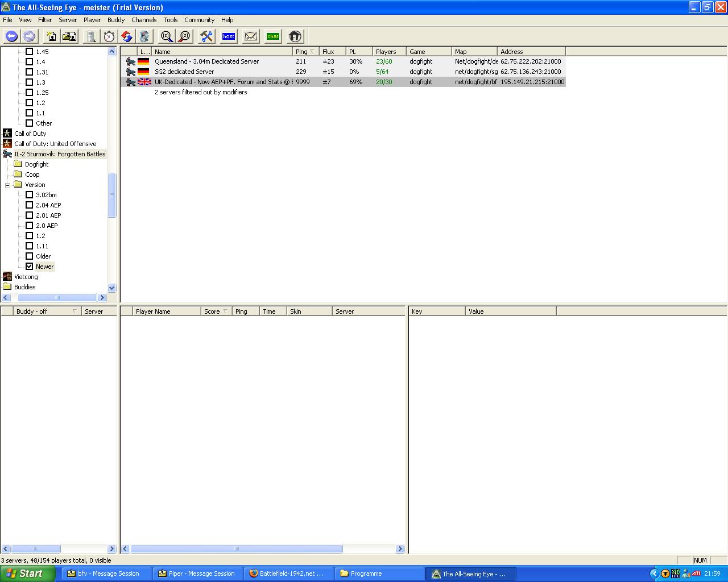Open the File menu
Image resolution: width=728 pixels, height=582 pixels.
[7, 20]
